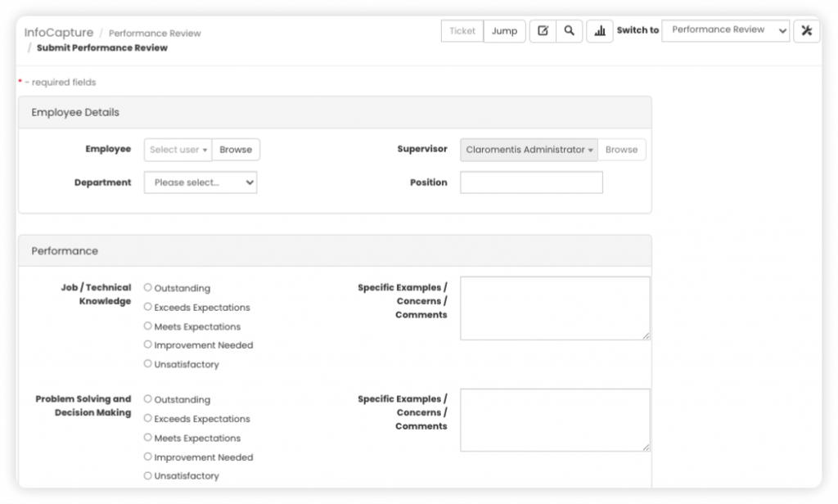Click the edit/compose pencil icon
This screenshot has width=838, height=504.
(x=543, y=31)
